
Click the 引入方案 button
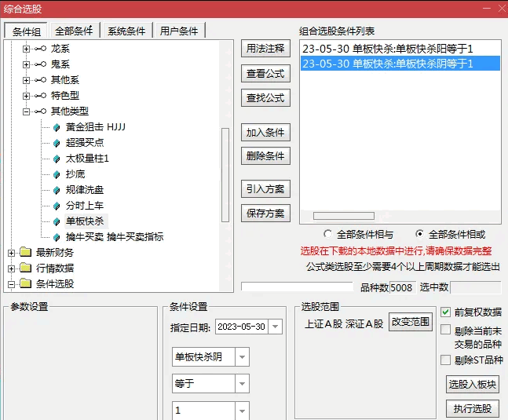265,188
